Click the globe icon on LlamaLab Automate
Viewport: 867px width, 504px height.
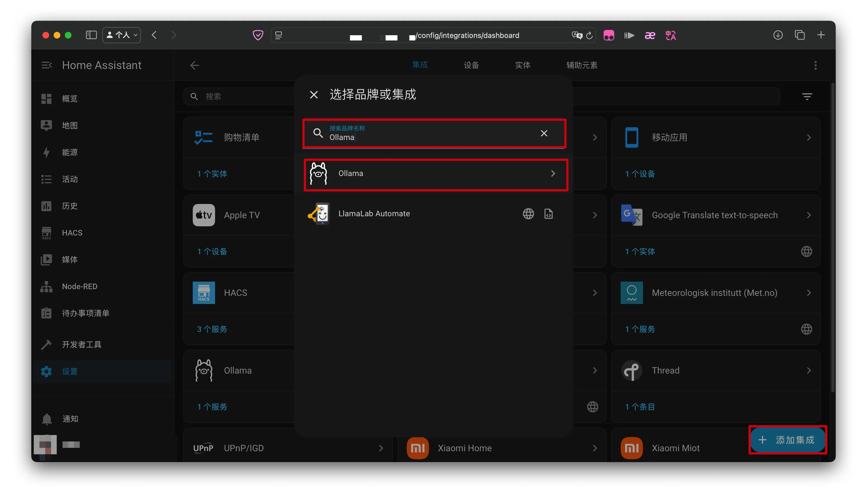[x=528, y=214]
